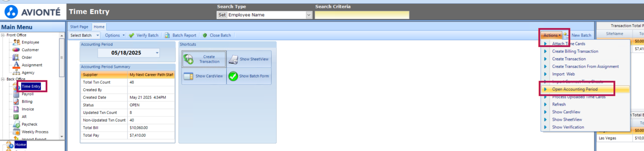Click the Customer icon in Front Office
The width and height of the screenshot is (644, 151).
coord(16,50)
